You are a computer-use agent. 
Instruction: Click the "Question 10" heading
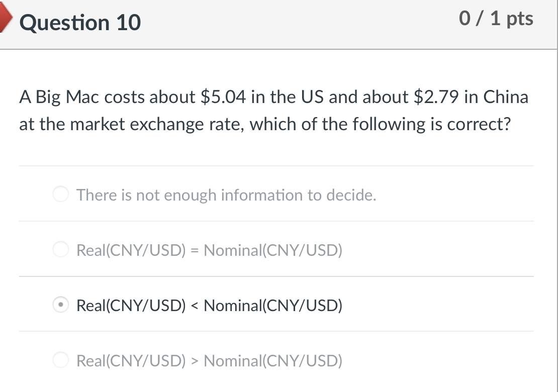coord(80,23)
